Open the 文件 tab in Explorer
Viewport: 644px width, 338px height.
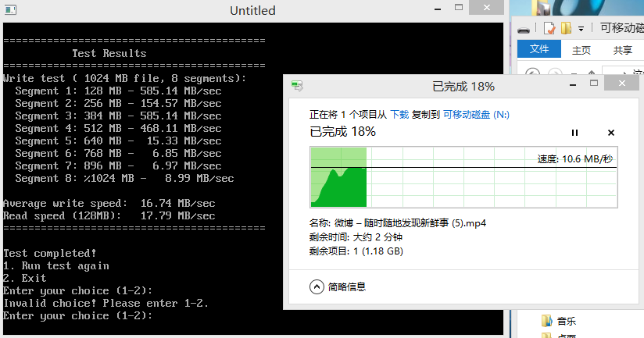(539, 49)
